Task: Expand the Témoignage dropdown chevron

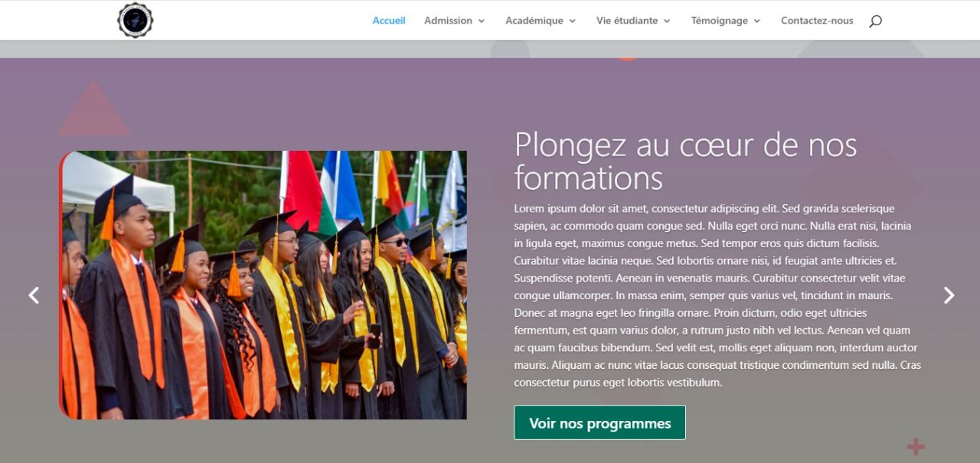Action: [x=757, y=21]
